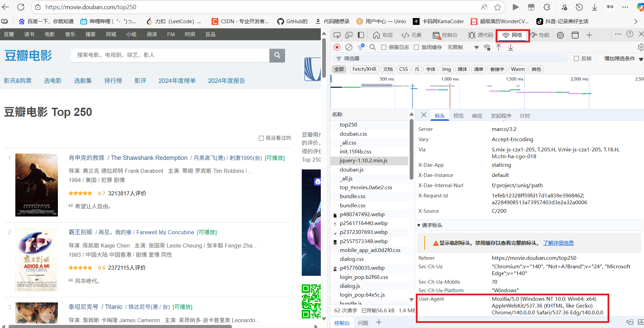Open the read aloud icon in address bar

click(484, 7)
